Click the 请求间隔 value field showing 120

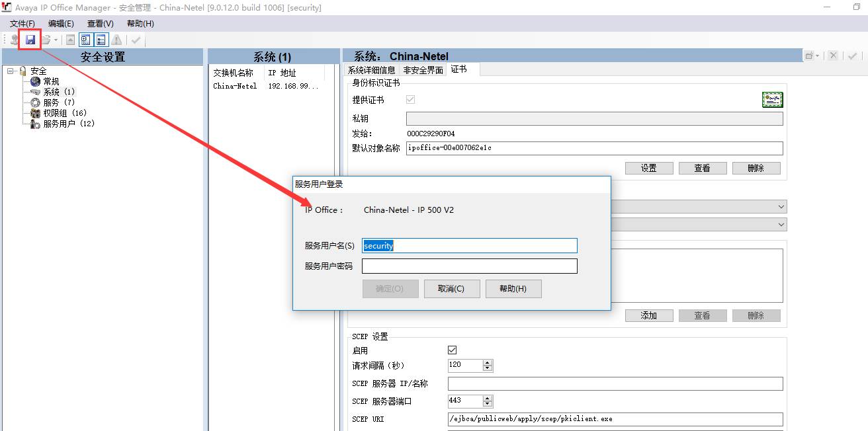[465, 365]
